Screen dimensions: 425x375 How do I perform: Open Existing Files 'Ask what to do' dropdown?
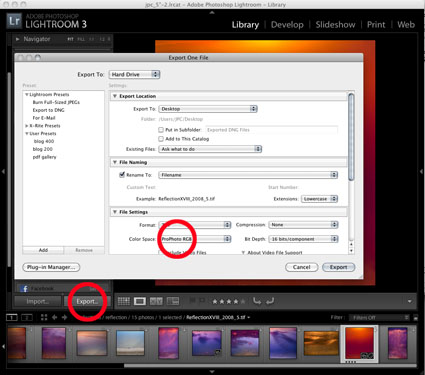coord(210,149)
